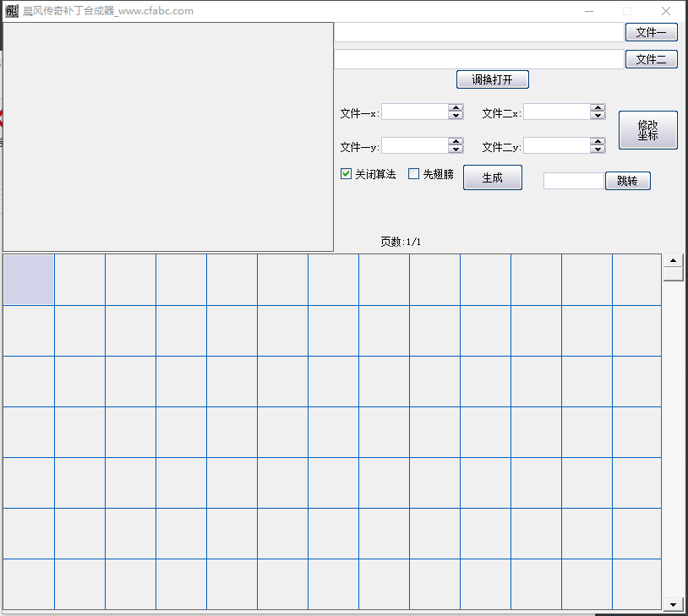Image resolution: width=688 pixels, height=616 pixels.
Task: Click the grid scrollbar's down arrow
Action: pyautogui.click(x=674, y=604)
